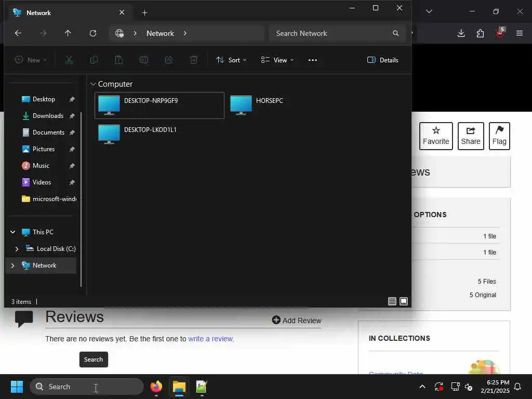Click the search magnifier in Search Network box
Image resolution: width=532 pixels, height=399 pixels.
click(395, 33)
